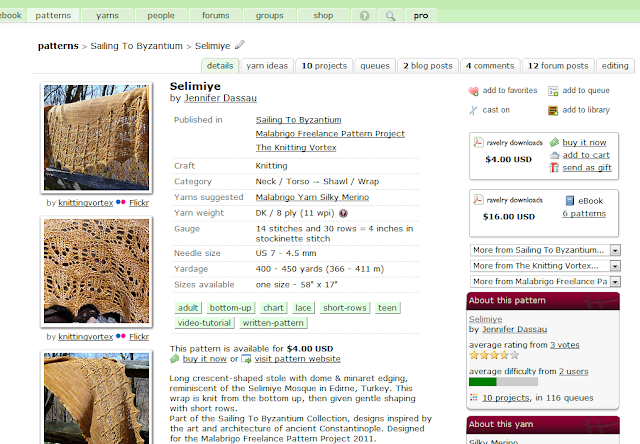
Task: Select the details tab
Action: pos(220,66)
